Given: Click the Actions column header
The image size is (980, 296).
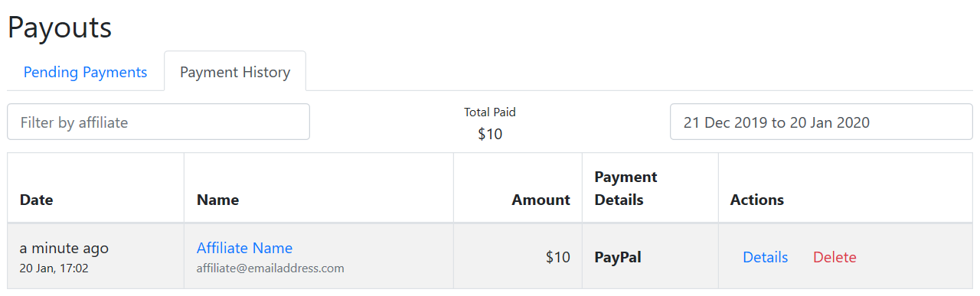Looking at the screenshot, I should [757, 200].
